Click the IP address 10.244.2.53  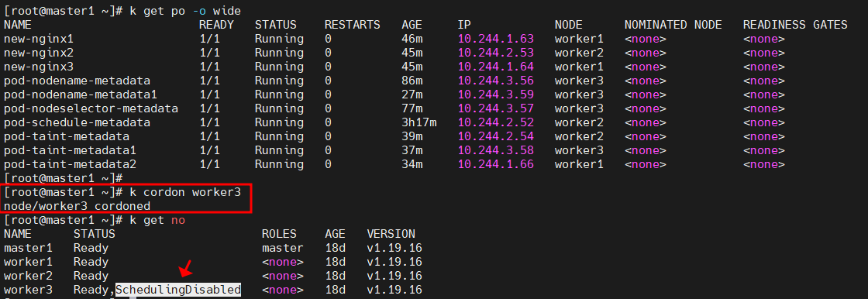[495, 53]
